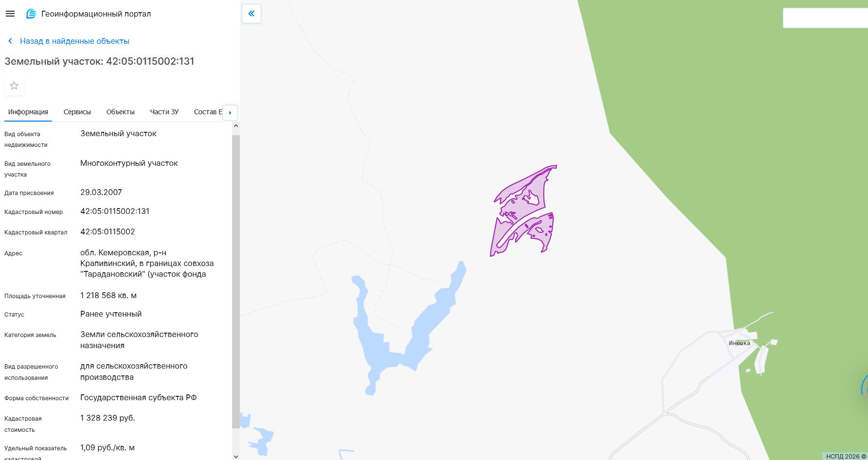This screenshot has width=868, height=460.
Task: Go to the Части ЗУ tab
Action: tap(164, 112)
